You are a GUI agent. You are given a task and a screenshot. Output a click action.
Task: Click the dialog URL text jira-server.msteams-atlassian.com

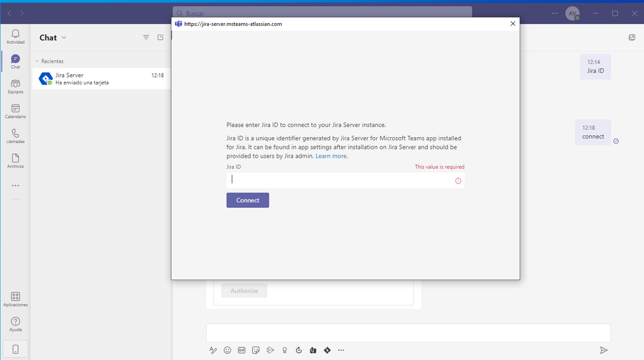pyautogui.click(x=233, y=24)
